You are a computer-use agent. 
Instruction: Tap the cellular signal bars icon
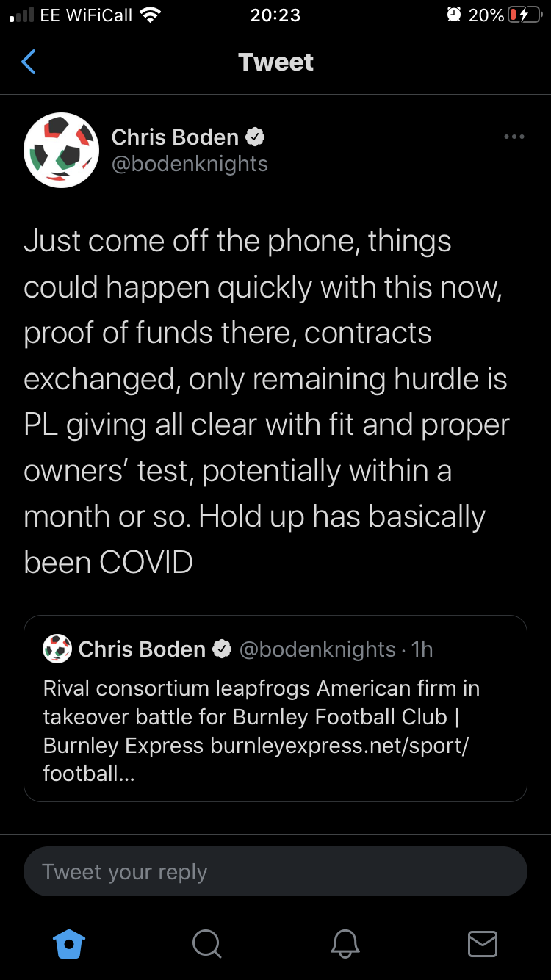pos(22,15)
